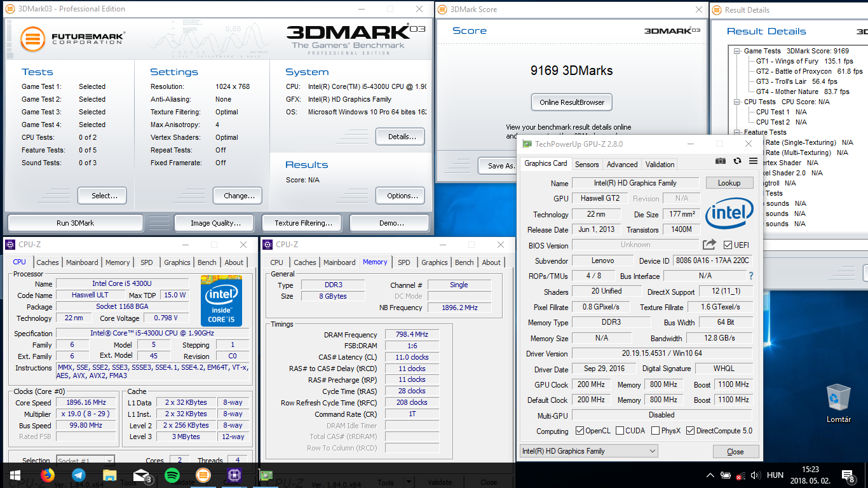Open the Lomtár recycle bin on desktop

tap(839, 403)
